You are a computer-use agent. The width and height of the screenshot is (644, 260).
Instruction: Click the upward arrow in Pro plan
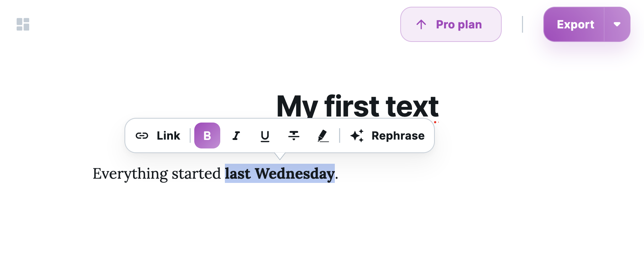pos(421,25)
